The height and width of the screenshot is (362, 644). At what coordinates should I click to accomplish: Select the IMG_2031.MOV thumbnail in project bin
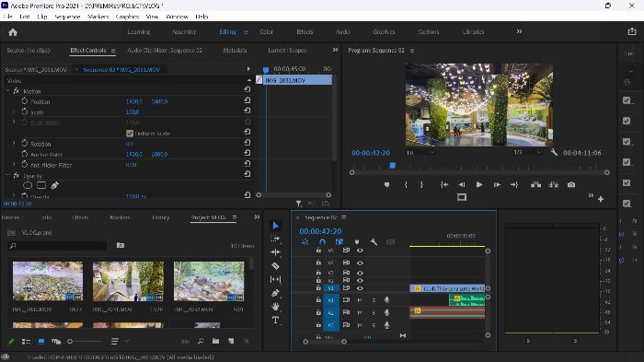pos(128,281)
